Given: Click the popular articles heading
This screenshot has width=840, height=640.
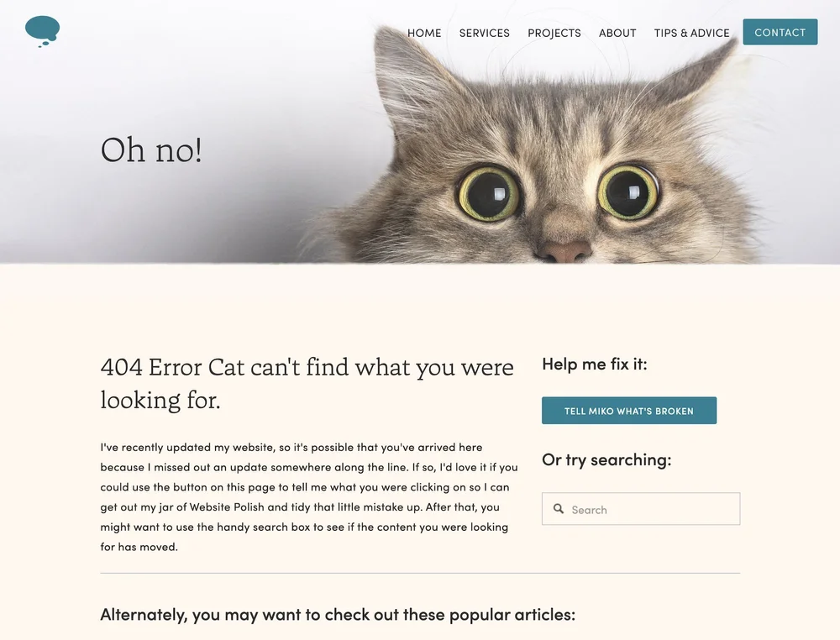Looking at the screenshot, I should coord(338,614).
